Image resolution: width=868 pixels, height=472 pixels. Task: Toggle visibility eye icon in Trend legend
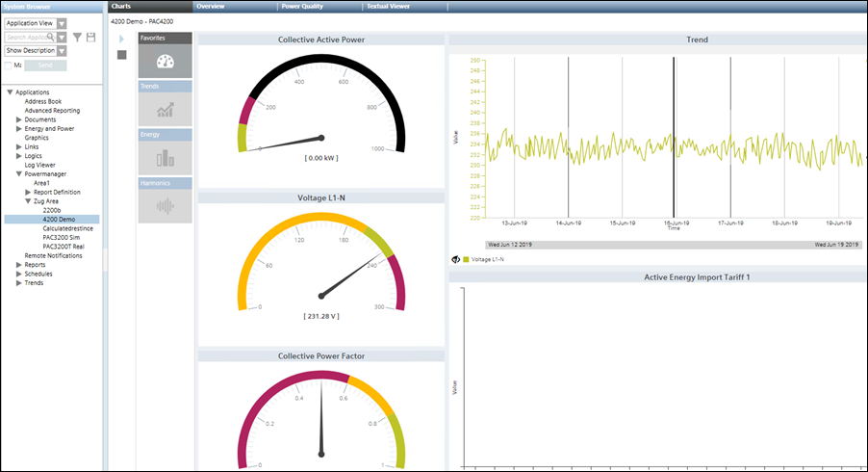pos(454,259)
